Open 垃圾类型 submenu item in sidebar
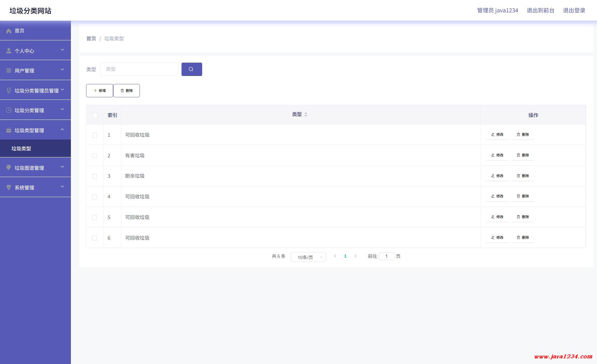597x364 pixels. [21, 148]
